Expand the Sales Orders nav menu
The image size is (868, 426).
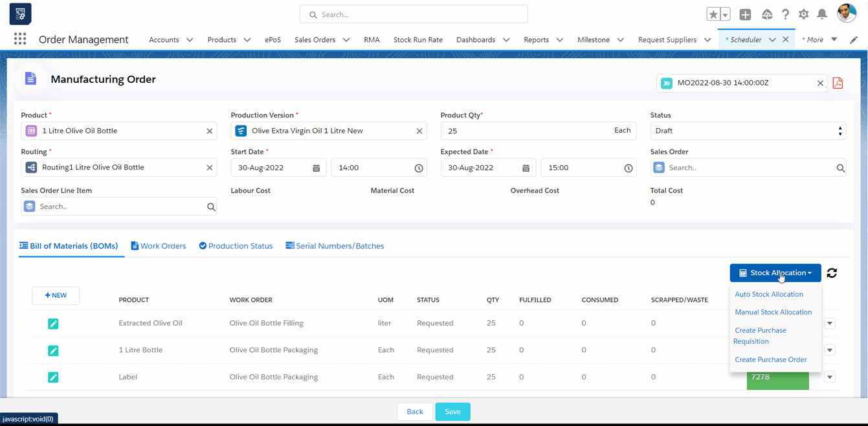pos(346,40)
